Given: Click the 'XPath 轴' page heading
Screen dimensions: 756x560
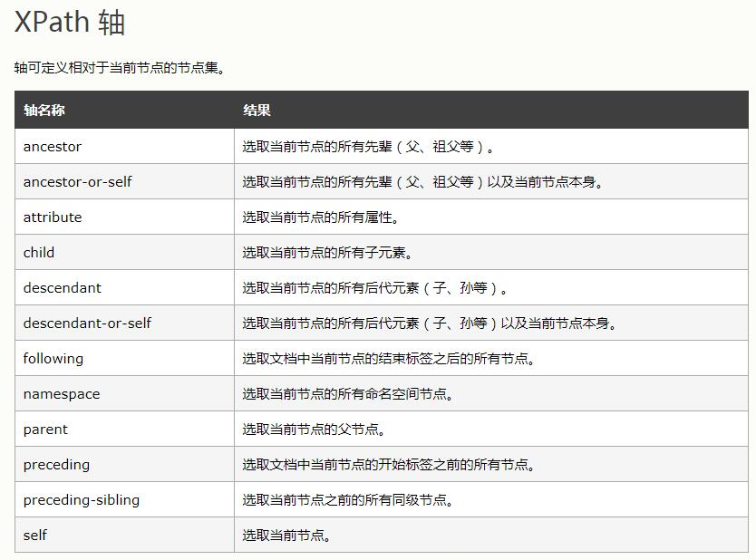Looking at the screenshot, I should point(70,22).
